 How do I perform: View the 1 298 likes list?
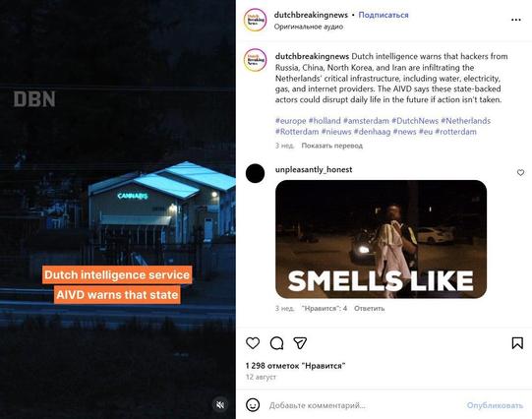click(295, 366)
